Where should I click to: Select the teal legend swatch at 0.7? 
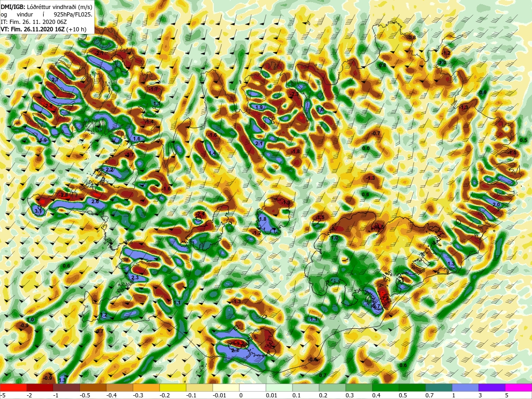[x=439, y=387]
